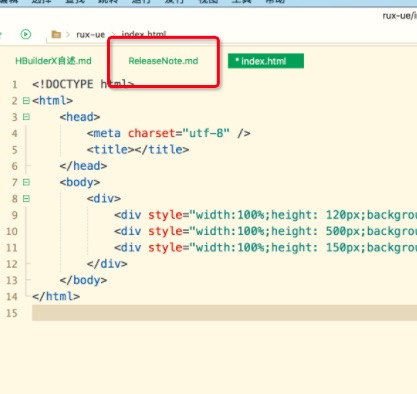Select the index.html breadcrumb segment
This screenshot has height=394, width=417.
(144, 34)
